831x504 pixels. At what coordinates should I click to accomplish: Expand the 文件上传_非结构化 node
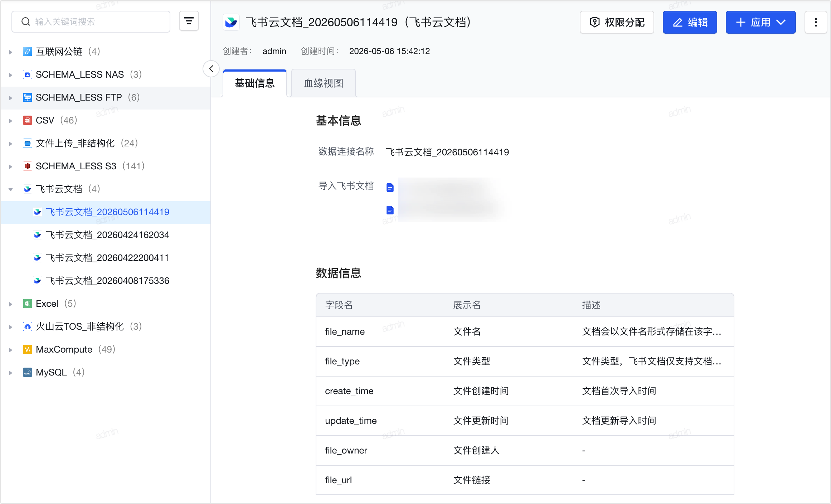click(x=11, y=144)
